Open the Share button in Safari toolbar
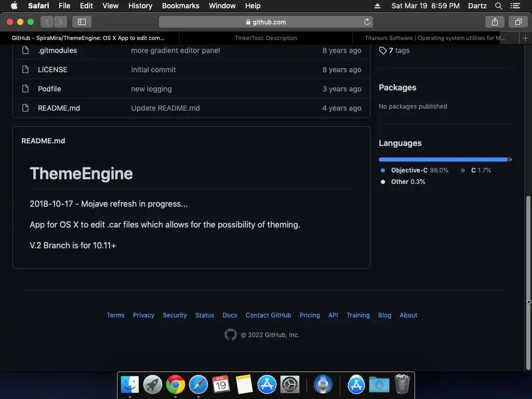The width and height of the screenshot is (532, 399). click(x=495, y=22)
